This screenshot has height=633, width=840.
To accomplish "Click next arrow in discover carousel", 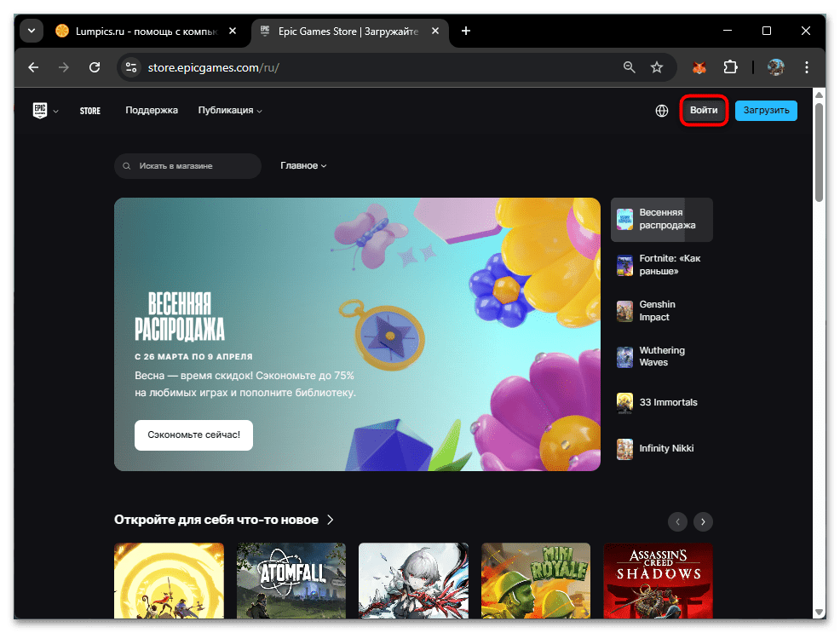I will (703, 521).
